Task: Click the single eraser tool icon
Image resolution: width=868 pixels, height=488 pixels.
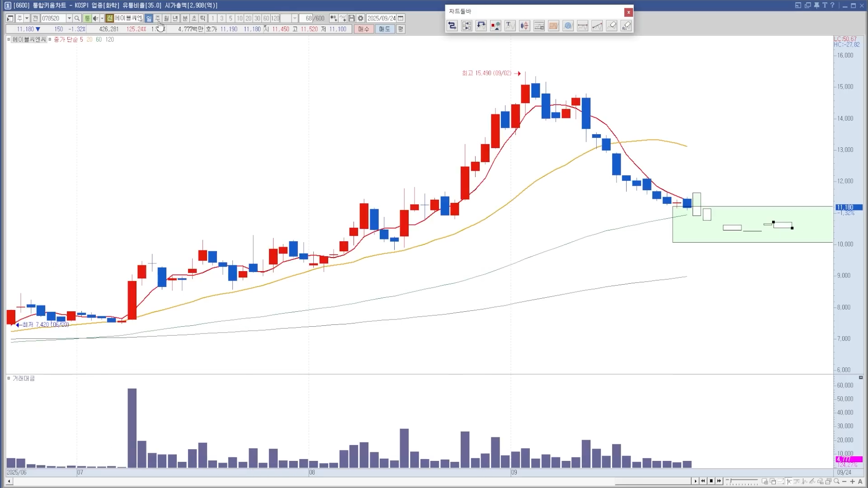Action: click(612, 26)
